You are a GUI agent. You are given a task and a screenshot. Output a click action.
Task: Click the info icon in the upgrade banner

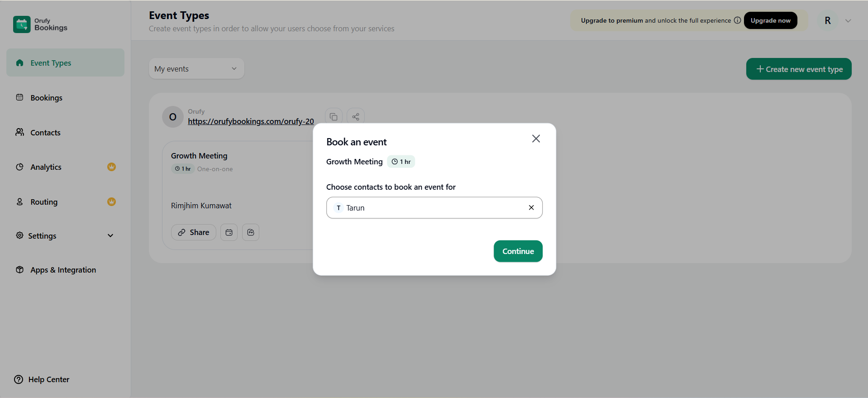(x=738, y=20)
